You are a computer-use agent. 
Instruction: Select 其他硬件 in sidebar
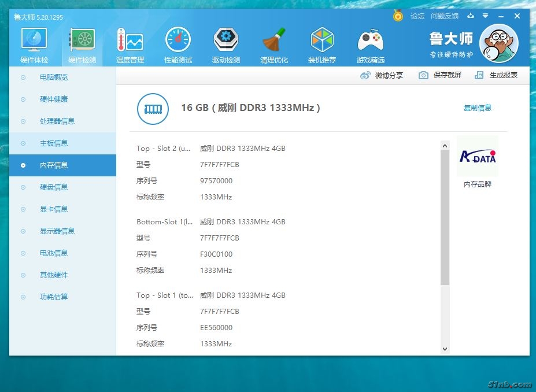click(x=62, y=275)
